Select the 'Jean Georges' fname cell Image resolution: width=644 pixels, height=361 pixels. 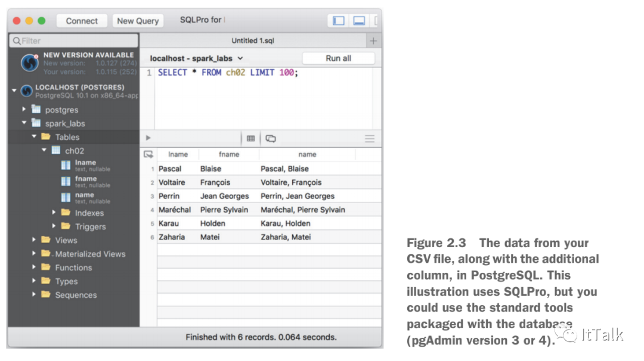point(224,196)
